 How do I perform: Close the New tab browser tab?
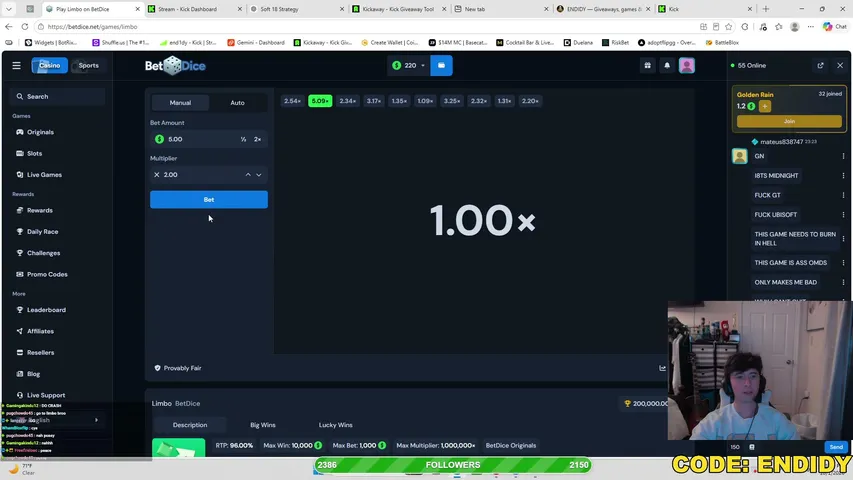tap(546, 9)
